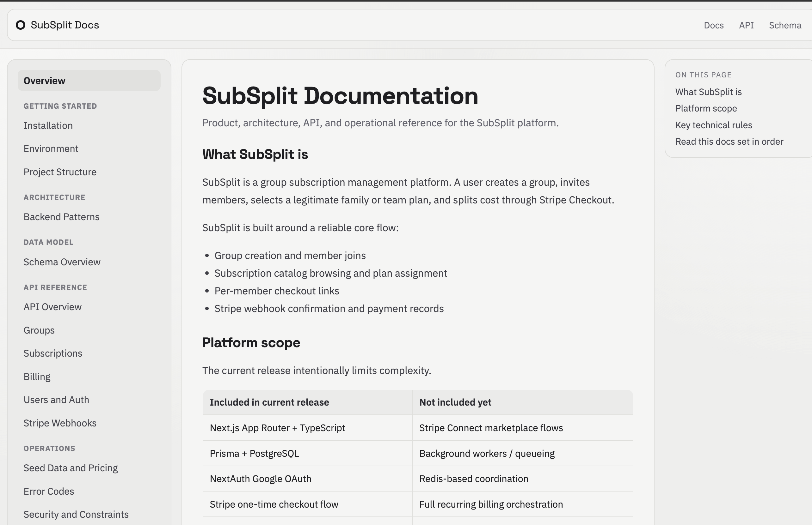812x525 pixels.
Task: Open Seed Data and Pricing page
Action: pyautogui.click(x=71, y=468)
